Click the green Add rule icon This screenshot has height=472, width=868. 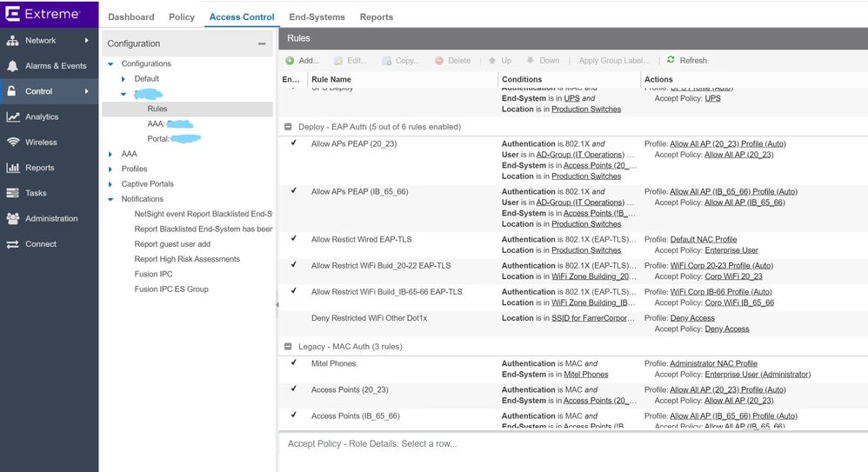(x=290, y=61)
